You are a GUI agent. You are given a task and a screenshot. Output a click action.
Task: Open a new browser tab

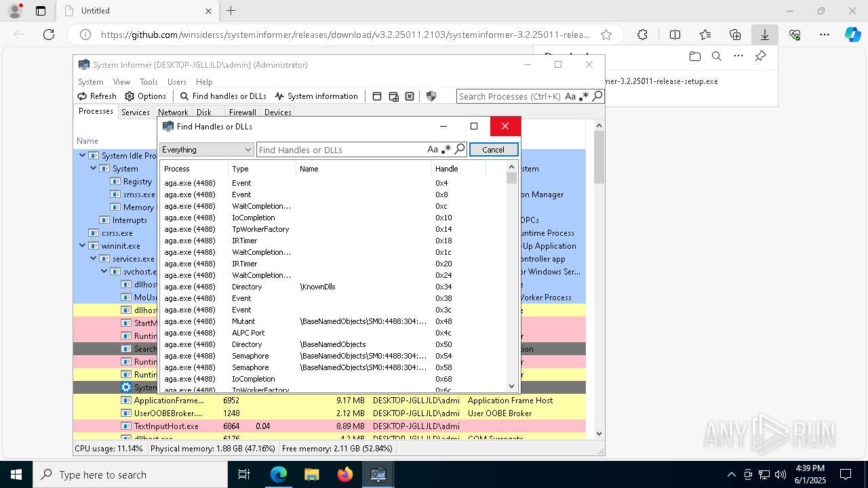(231, 11)
